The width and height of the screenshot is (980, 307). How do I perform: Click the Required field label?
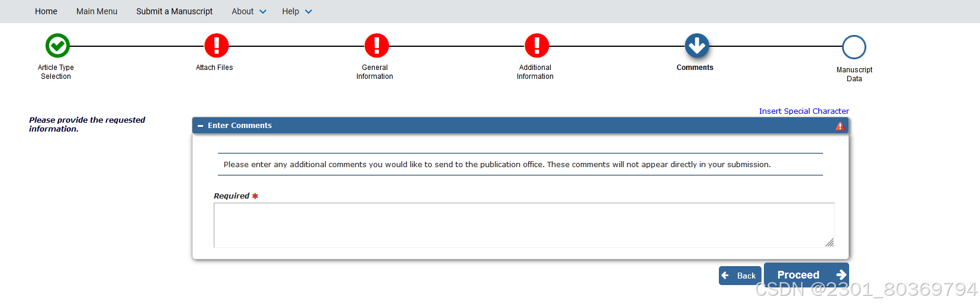(x=232, y=196)
